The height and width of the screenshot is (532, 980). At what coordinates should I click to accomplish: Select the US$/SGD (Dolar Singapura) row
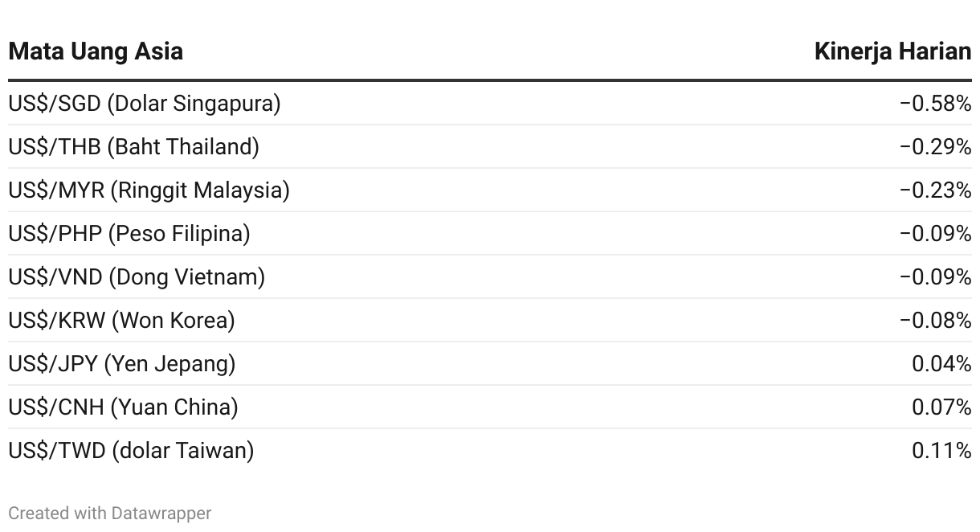point(490,104)
